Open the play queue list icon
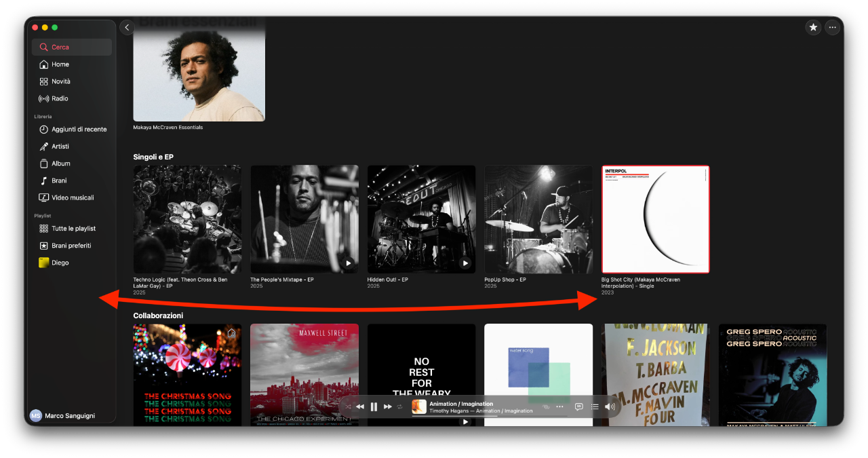The image size is (868, 458). (x=595, y=406)
